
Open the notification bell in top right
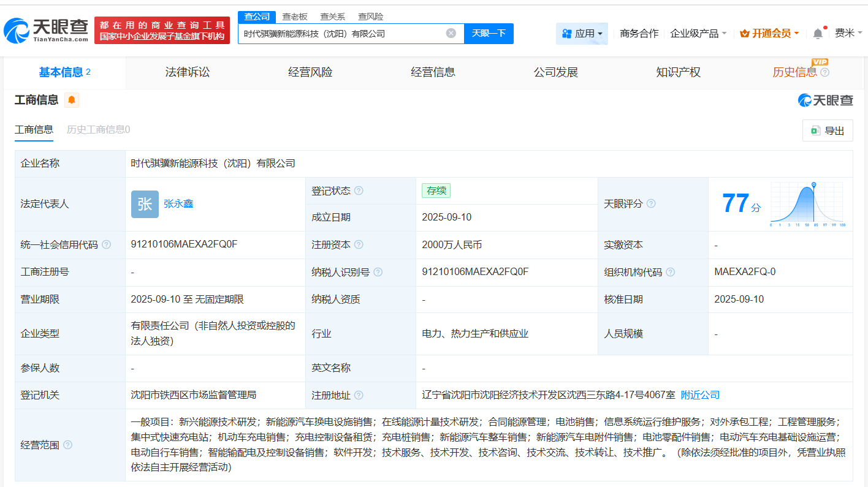click(x=817, y=33)
